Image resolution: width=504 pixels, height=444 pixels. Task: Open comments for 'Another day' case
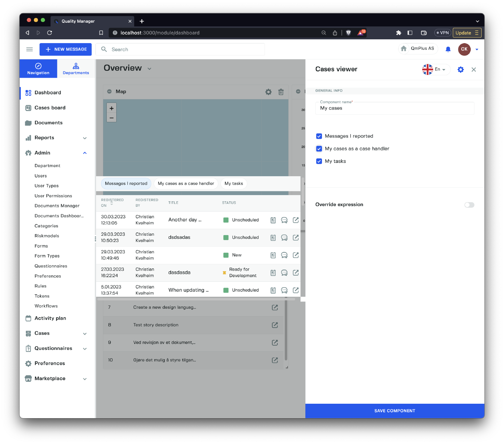(284, 220)
